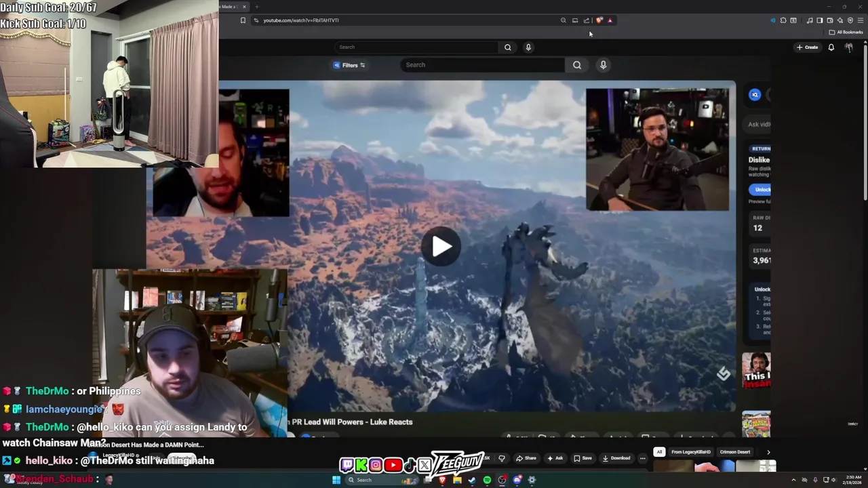This screenshot has width=868, height=488.
Task: Click the Windows taskbar Search box
Action: tap(381, 480)
